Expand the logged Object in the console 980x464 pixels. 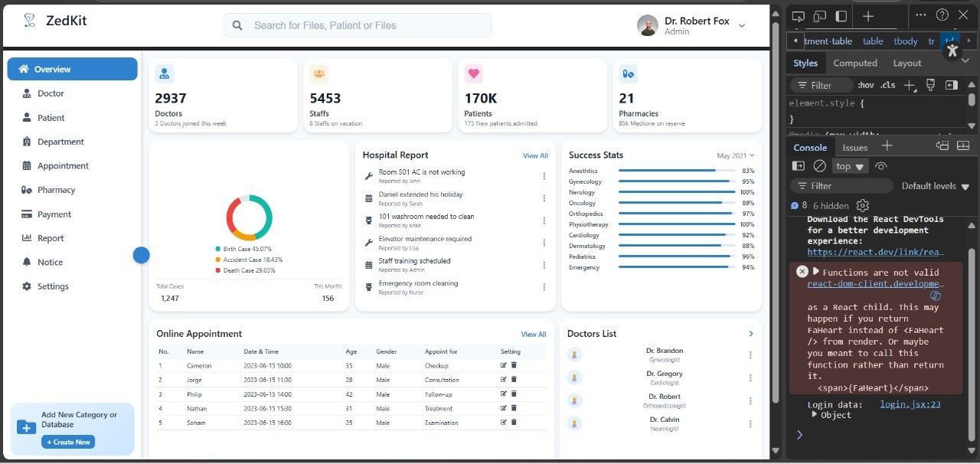(x=815, y=414)
